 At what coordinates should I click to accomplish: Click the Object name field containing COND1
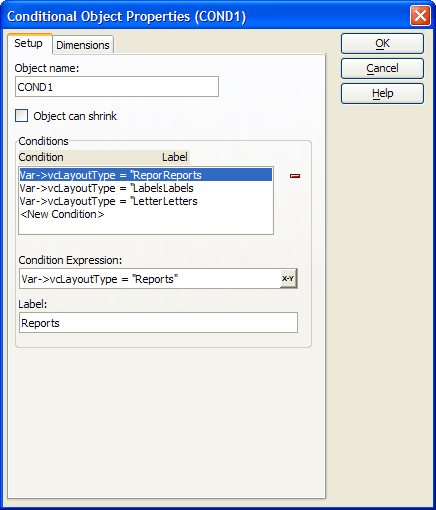[117, 87]
